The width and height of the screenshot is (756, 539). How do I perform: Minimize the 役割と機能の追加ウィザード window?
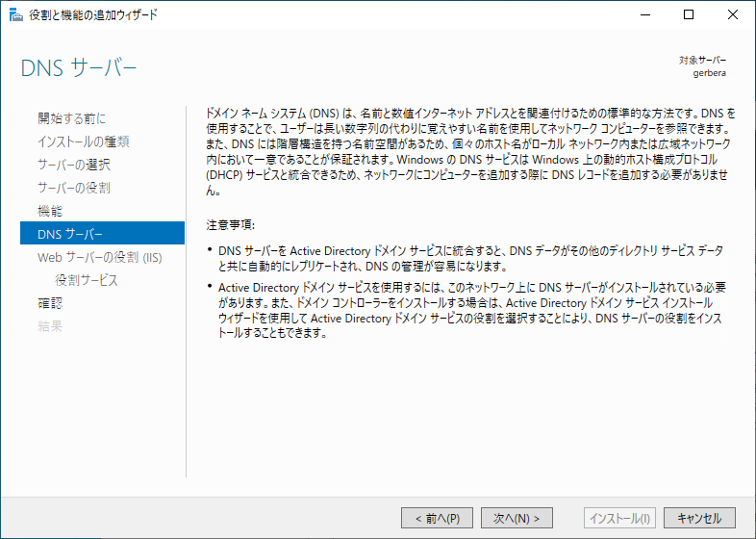pos(645,15)
